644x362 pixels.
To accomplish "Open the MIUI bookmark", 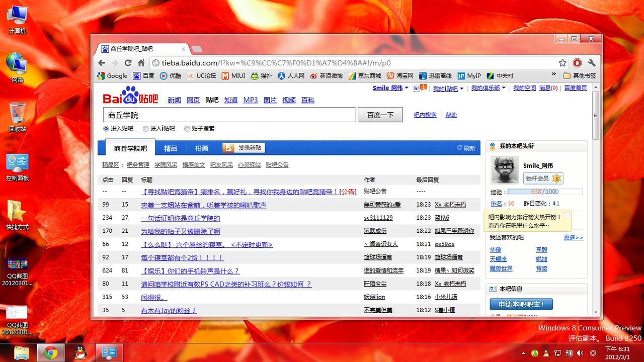I will point(233,76).
